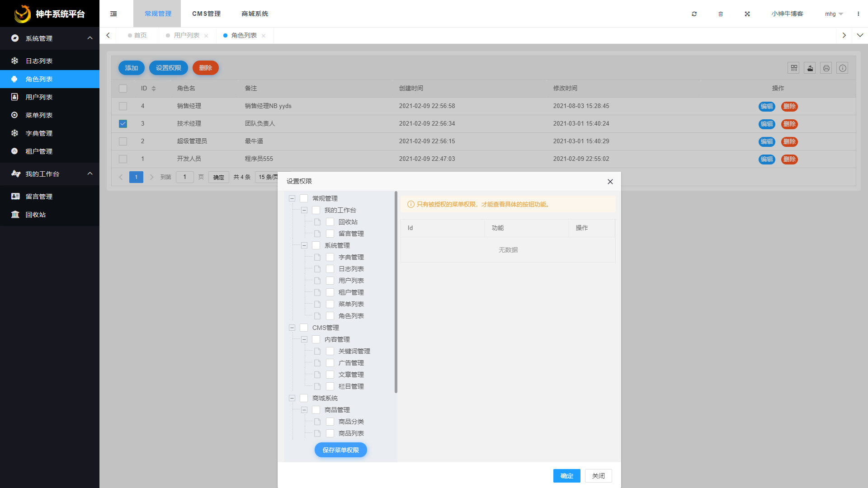Refresh the page using the refresh icon

(694, 14)
